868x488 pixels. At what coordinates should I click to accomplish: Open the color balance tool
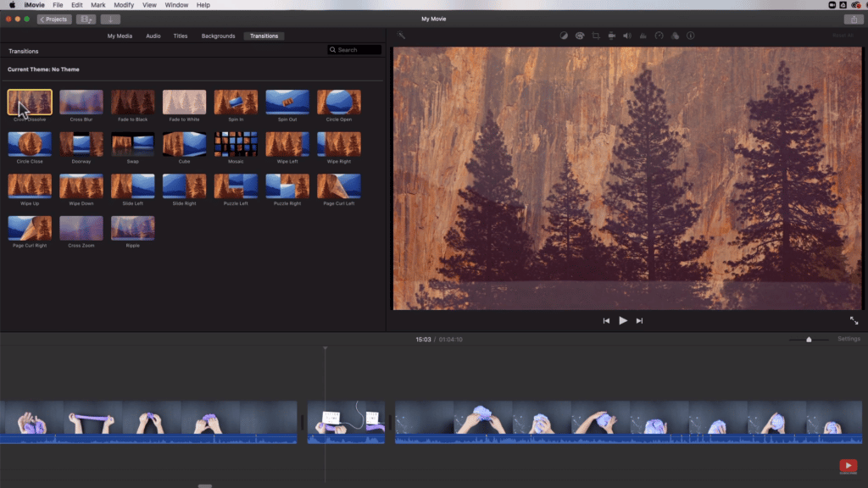pos(564,36)
